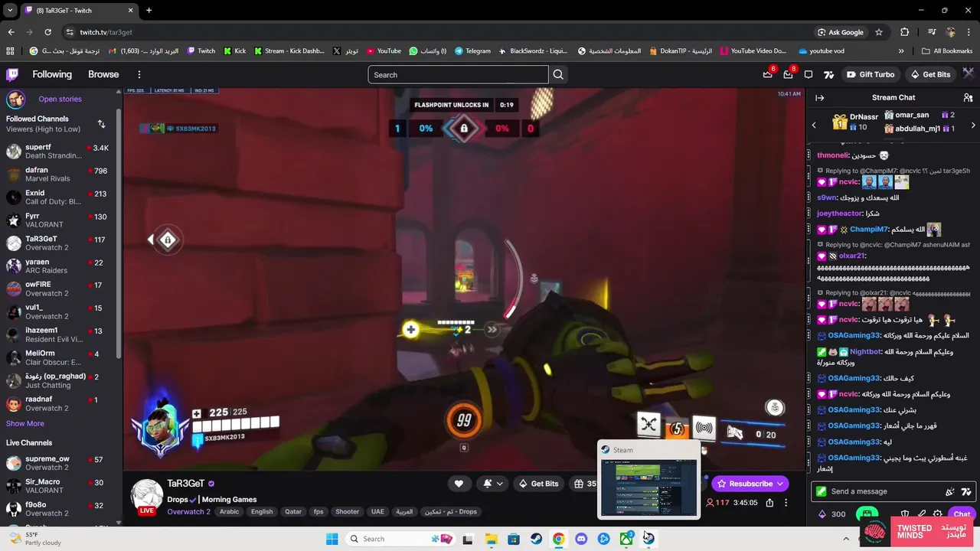Expand followed list with Show More
This screenshot has height=551, width=980.
[x=25, y=423]
